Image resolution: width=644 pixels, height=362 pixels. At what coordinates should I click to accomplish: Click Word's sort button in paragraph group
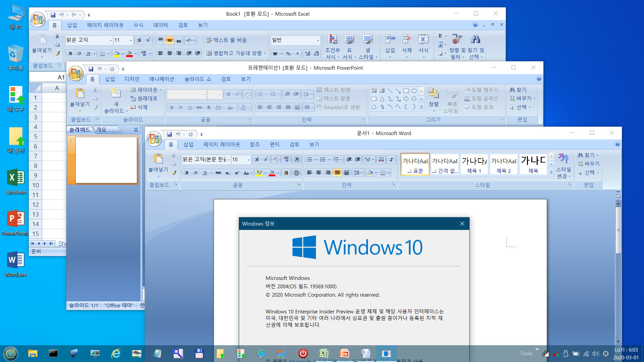(381, 160)
